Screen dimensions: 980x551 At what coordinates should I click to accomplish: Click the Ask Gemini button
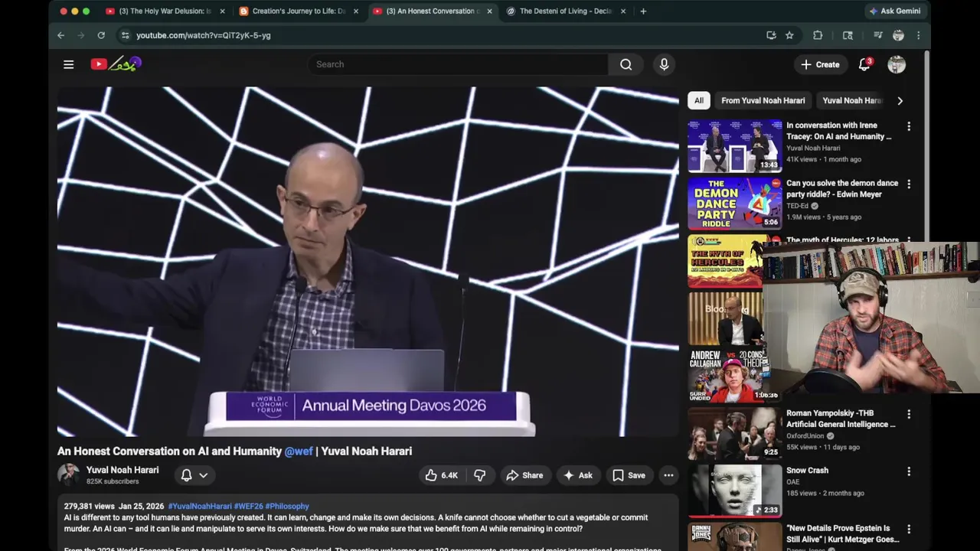894,11
